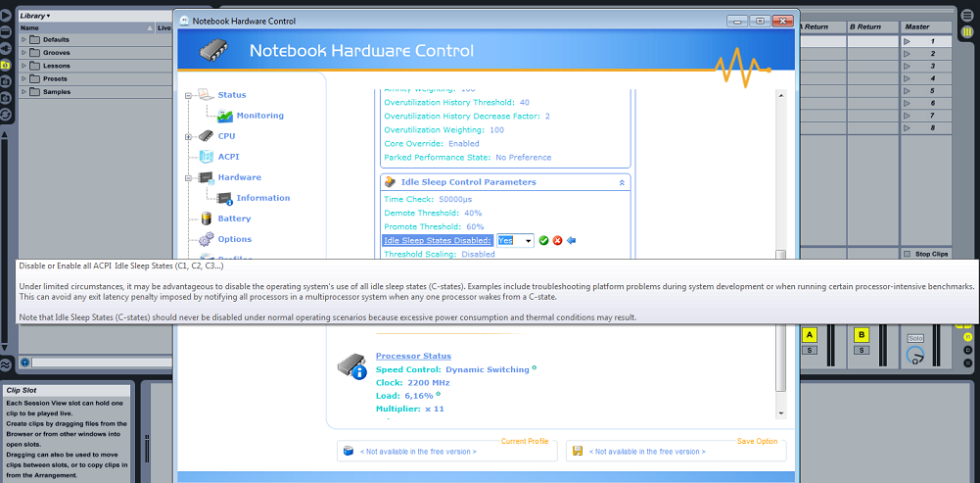Image resolution: width=980 pixels, height=483 pixels.
Task: Select Options in the navigation tree
Action: (234, 239)
